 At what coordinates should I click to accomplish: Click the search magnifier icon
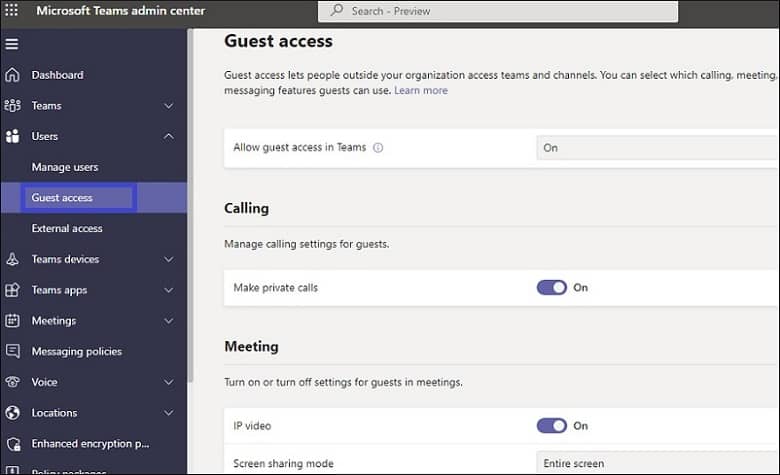[x=337, y=10]
